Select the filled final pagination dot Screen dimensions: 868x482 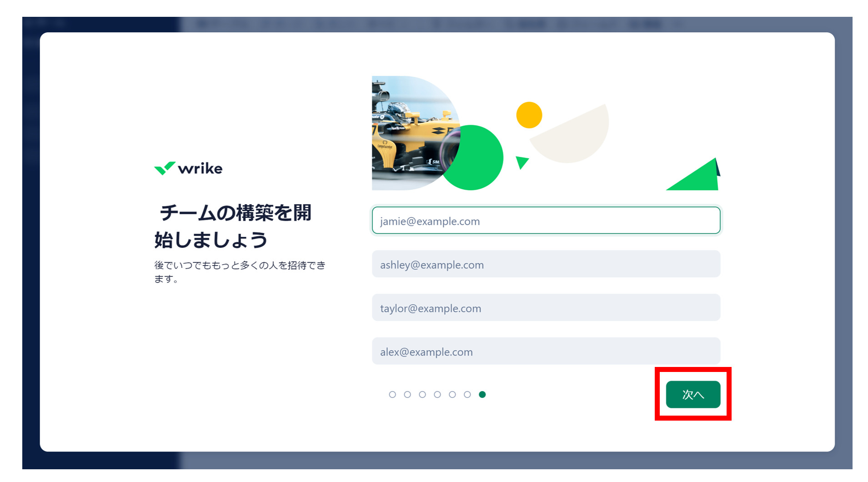tap(483, 394)
